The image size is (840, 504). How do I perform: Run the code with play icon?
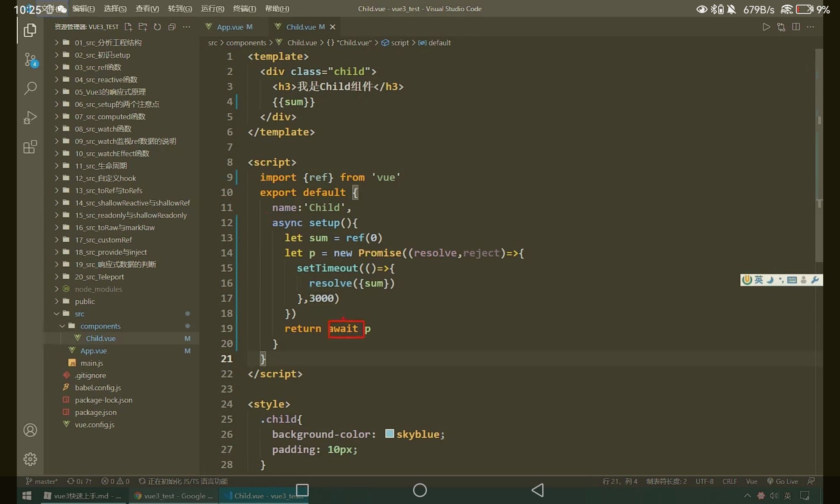766,27
